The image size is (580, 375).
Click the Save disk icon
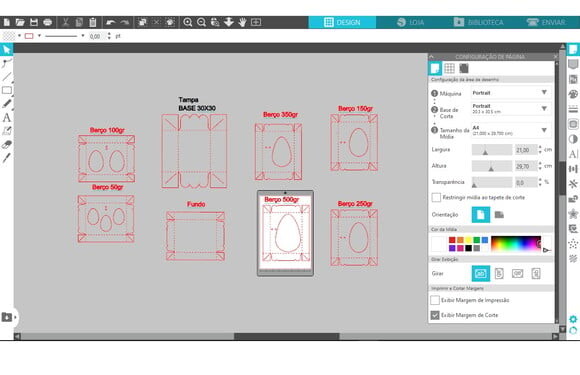tap(34, 22)
